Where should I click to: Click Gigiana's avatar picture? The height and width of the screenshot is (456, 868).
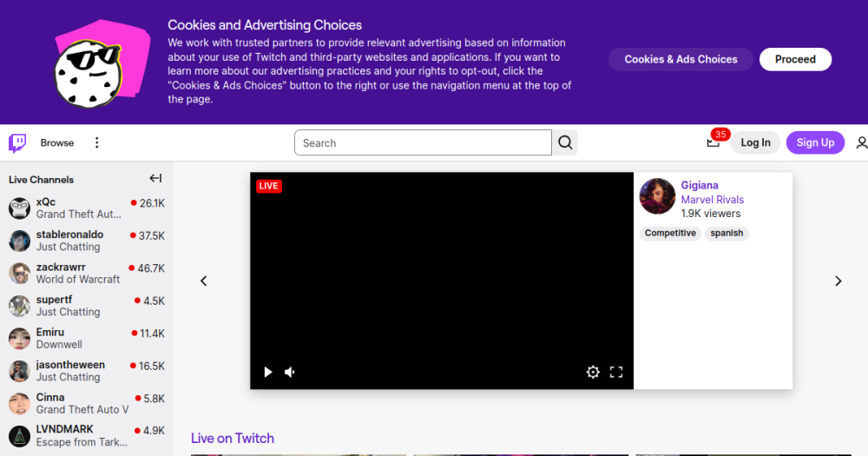tap(657, 196)
